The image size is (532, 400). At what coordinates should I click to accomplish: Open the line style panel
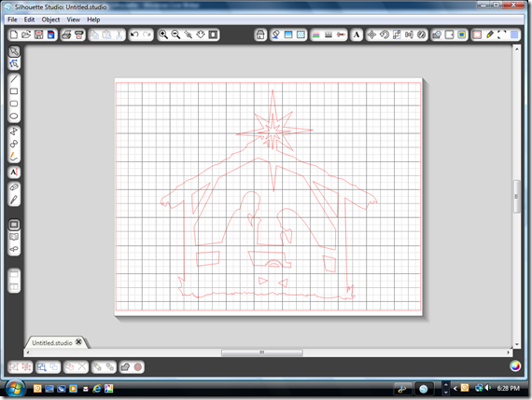coord(329,34)
